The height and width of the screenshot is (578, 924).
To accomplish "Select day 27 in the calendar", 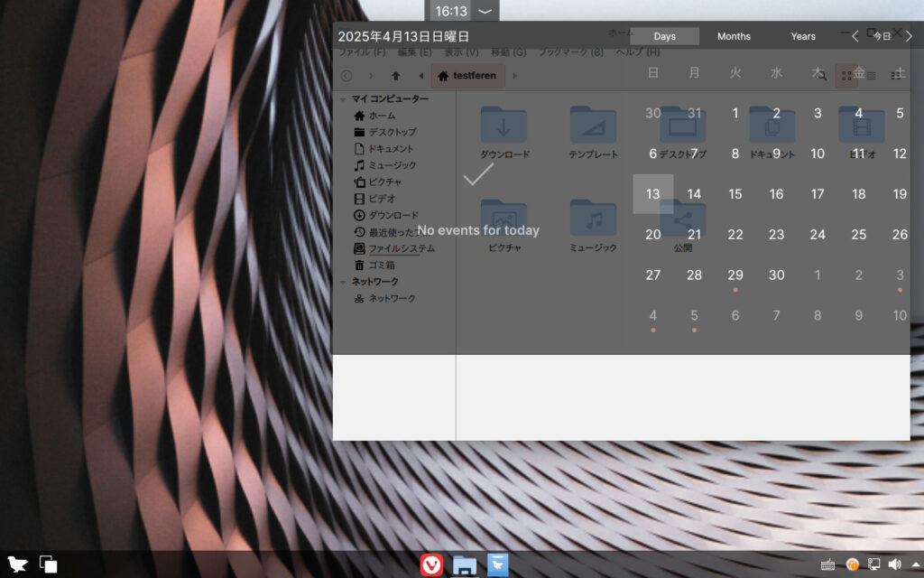I will 653,275.
